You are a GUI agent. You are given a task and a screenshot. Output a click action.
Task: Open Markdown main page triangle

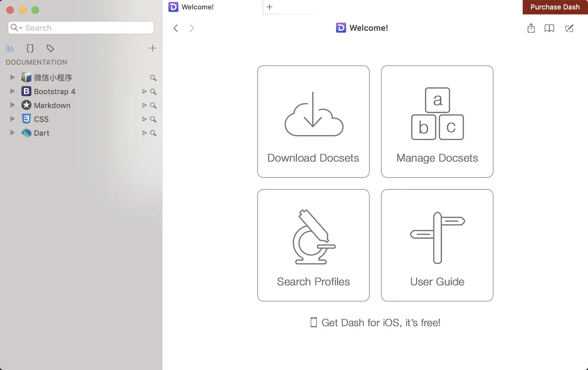[144, 105]
